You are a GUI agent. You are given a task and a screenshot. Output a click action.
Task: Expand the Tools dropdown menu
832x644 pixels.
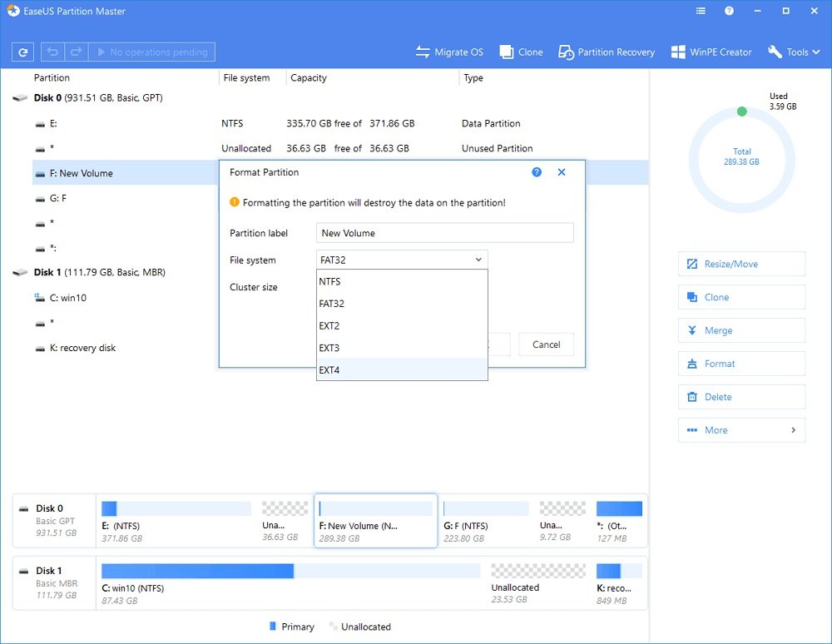[x=794, y=52]
